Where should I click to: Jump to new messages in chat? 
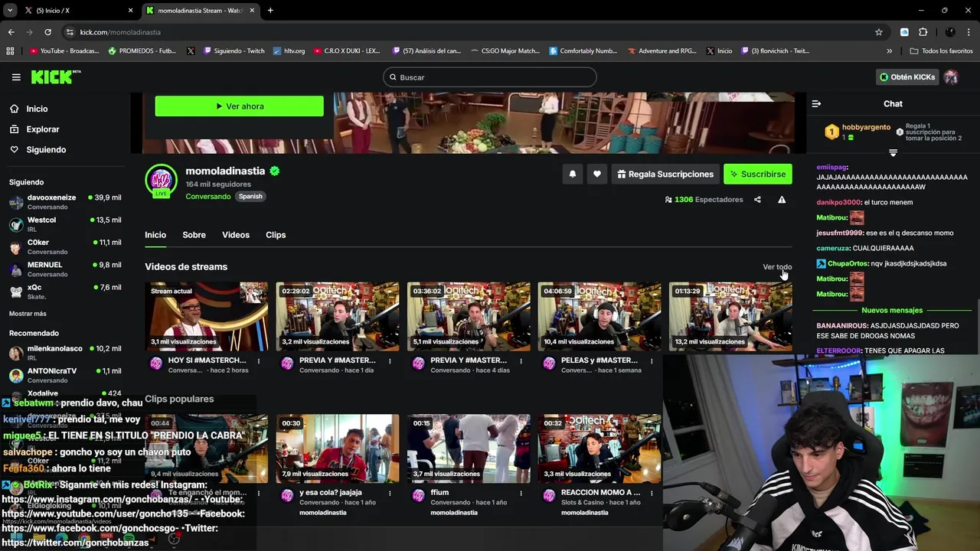892,311
